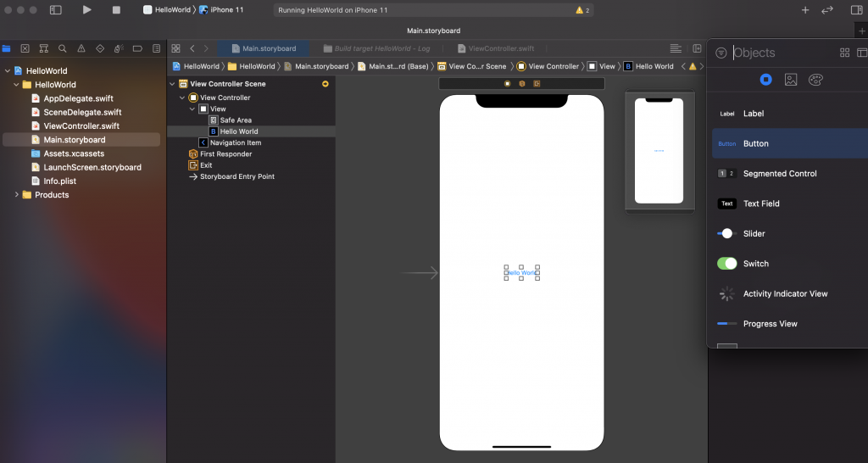Viewport: 868px width, 463px height.
Task: Open LaunchScreen.storyboard
Action: (92, 167)
